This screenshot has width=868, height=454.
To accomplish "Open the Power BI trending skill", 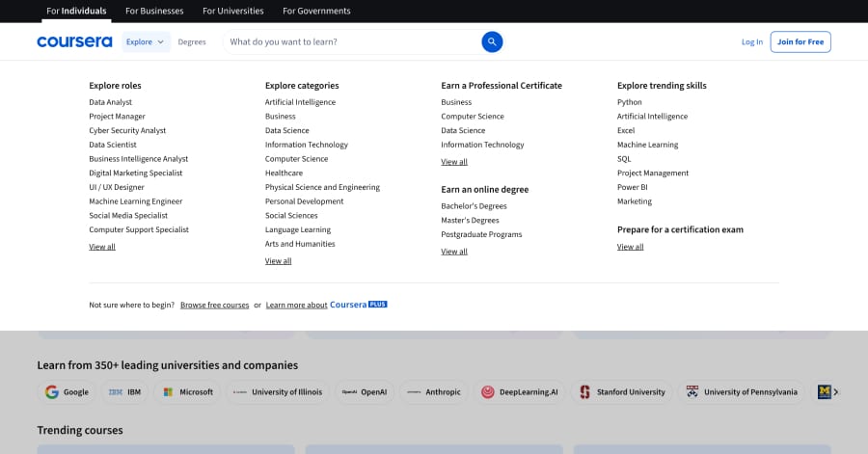I will (632, 187).
